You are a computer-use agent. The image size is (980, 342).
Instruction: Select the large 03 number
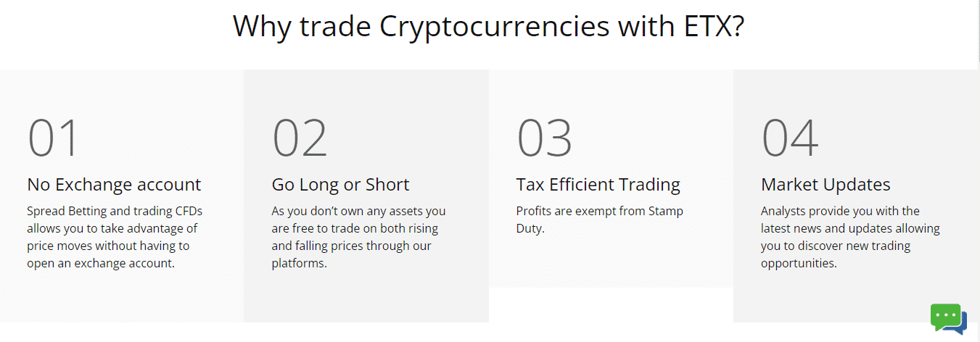click(x=544, y=138)
